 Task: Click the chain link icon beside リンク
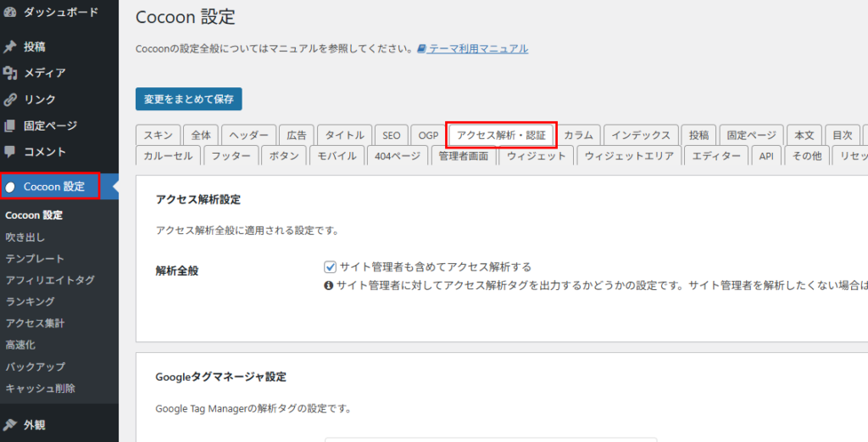[x=9, y=99]
